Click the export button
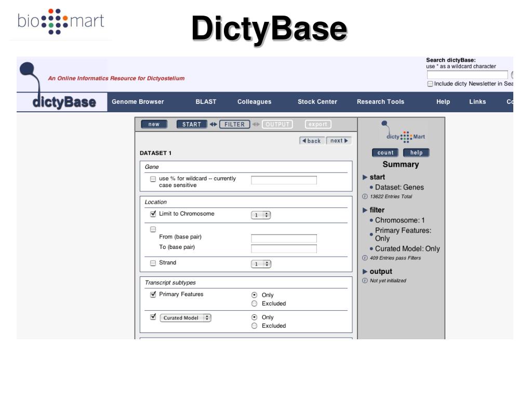The width and height of the screenshot is (532, 399). click(x=318, y=125)
